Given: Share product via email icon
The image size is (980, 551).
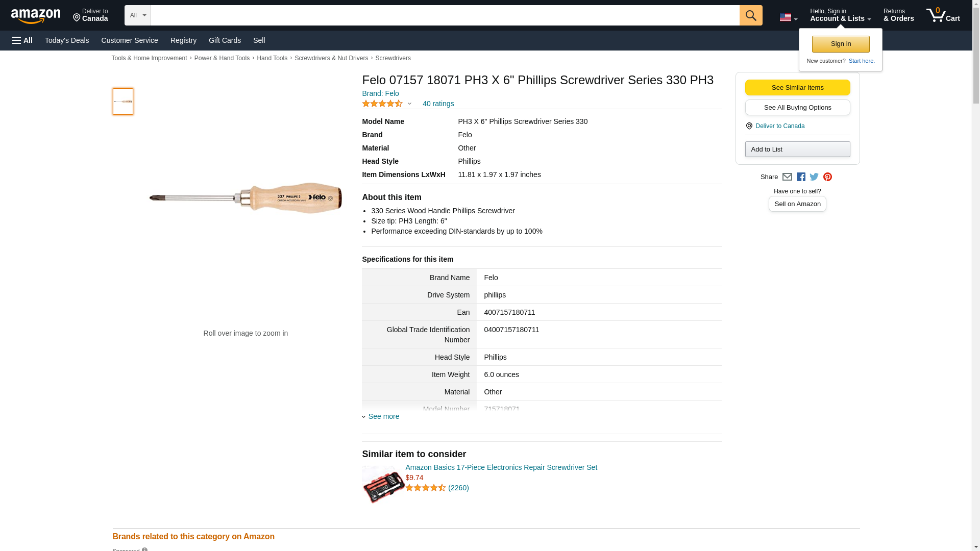Looking at the screenshot, I should [787, 177].
